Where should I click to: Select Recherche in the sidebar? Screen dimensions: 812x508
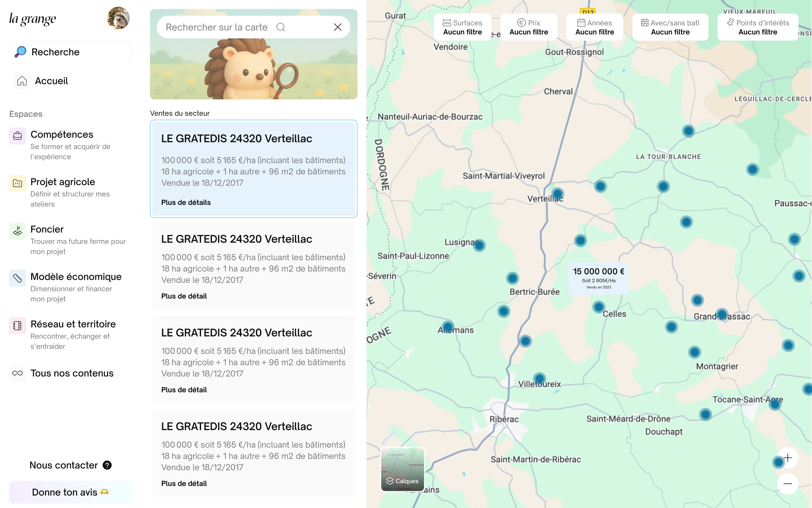tap(70, 52)
